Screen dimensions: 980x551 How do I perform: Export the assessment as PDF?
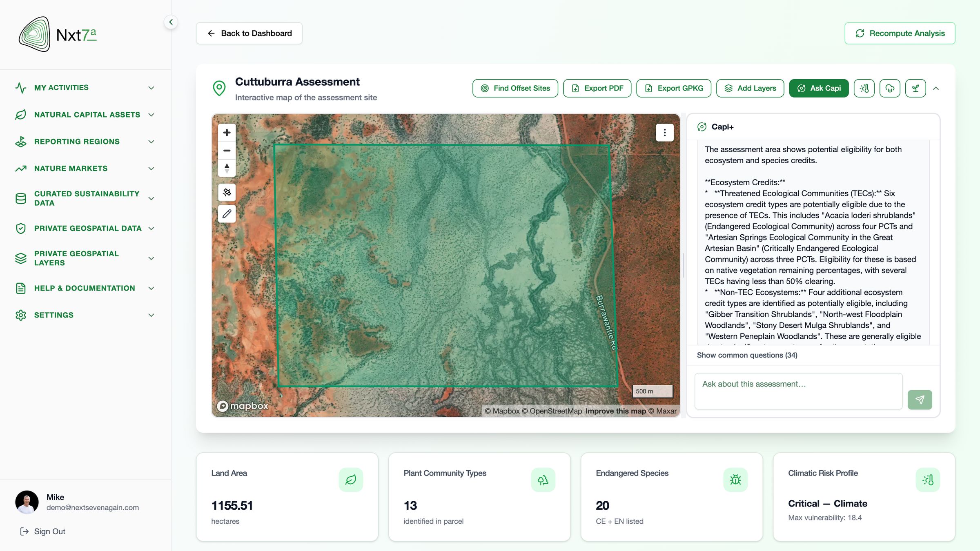[597, 88]
